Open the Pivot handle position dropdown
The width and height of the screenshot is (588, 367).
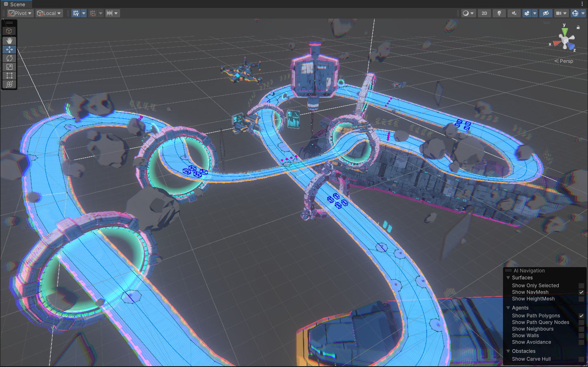click(19, 13)
